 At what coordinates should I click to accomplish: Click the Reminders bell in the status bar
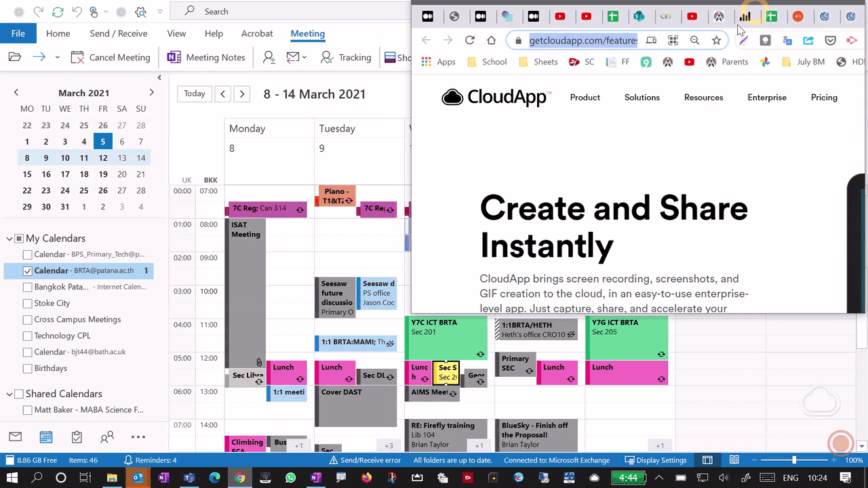[128, 460]
